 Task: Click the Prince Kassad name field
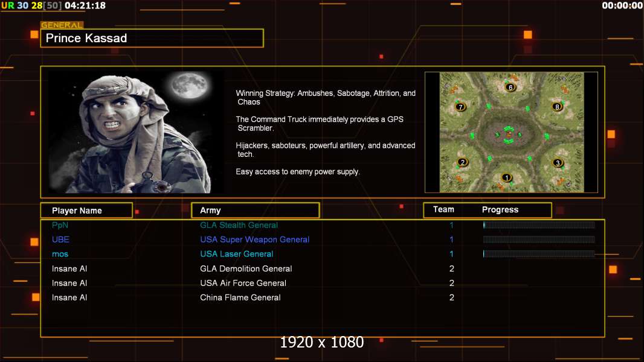tap(152, 38)
